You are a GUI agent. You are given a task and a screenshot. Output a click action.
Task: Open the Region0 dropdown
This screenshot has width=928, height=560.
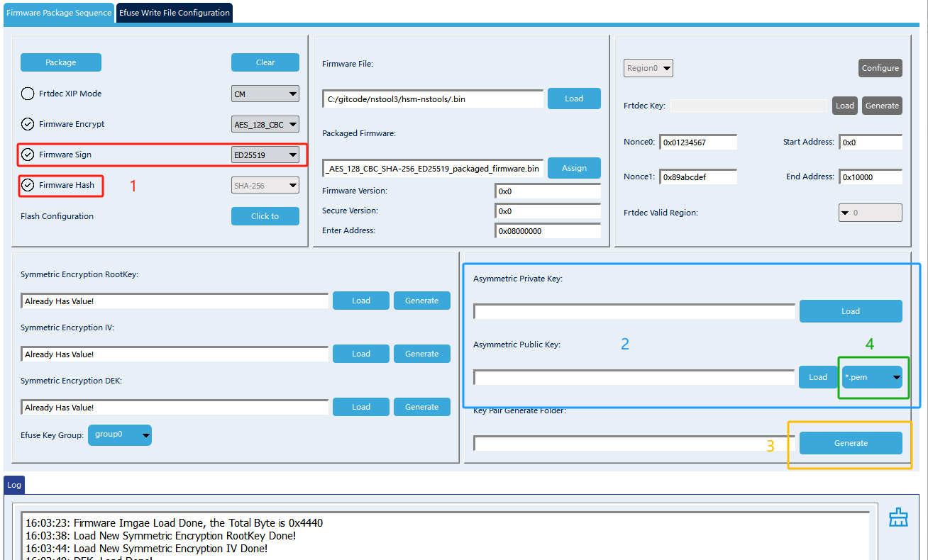tap(648, 68)
